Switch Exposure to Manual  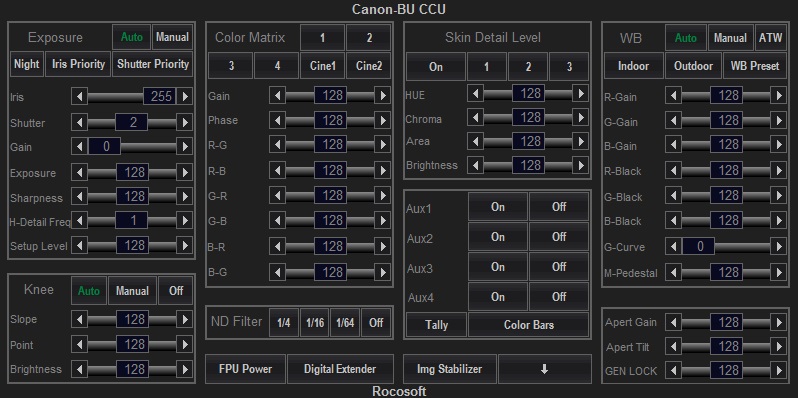(x=173, y=37)
